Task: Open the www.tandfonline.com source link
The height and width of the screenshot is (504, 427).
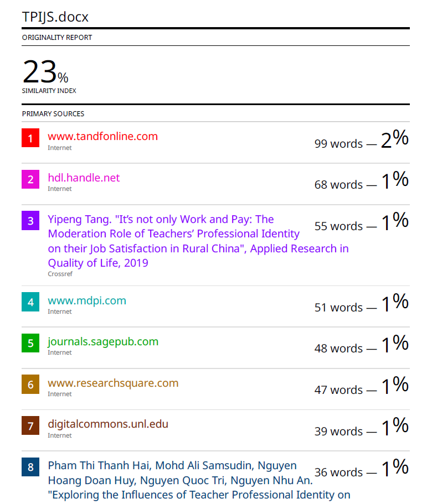Action: 102,136
